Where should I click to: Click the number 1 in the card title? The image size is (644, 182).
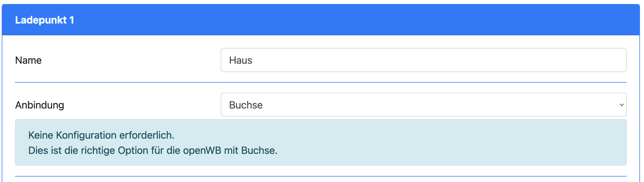[72, 20]
